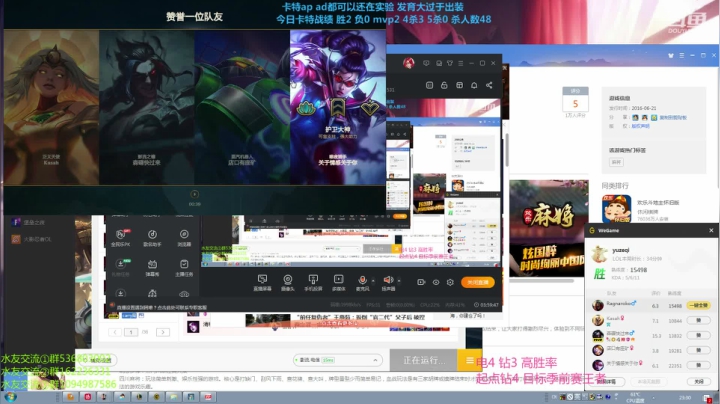Open the 版权声明 copyright link
Viewport: 720px width, 404px height.
(641, 126)
